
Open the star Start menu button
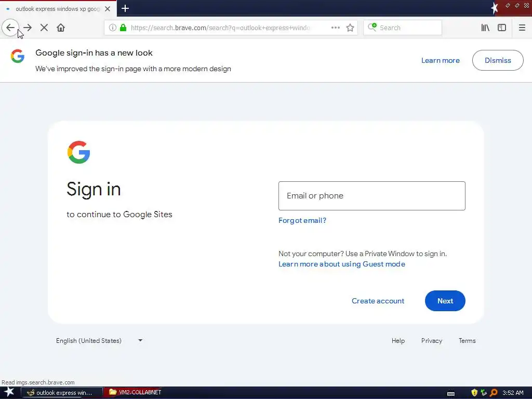click(x=9, y=393)
